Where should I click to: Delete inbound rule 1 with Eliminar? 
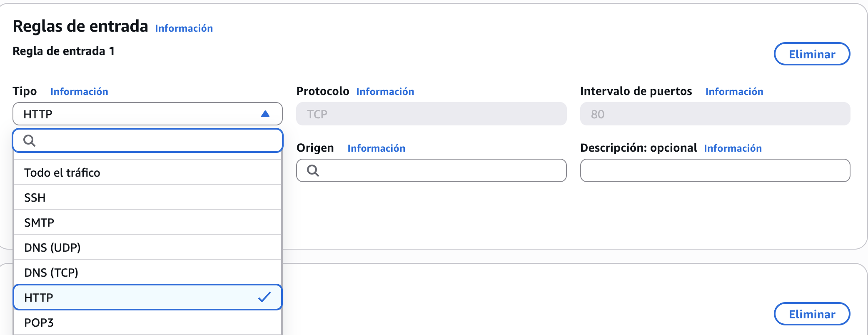(x=811, y=54)
